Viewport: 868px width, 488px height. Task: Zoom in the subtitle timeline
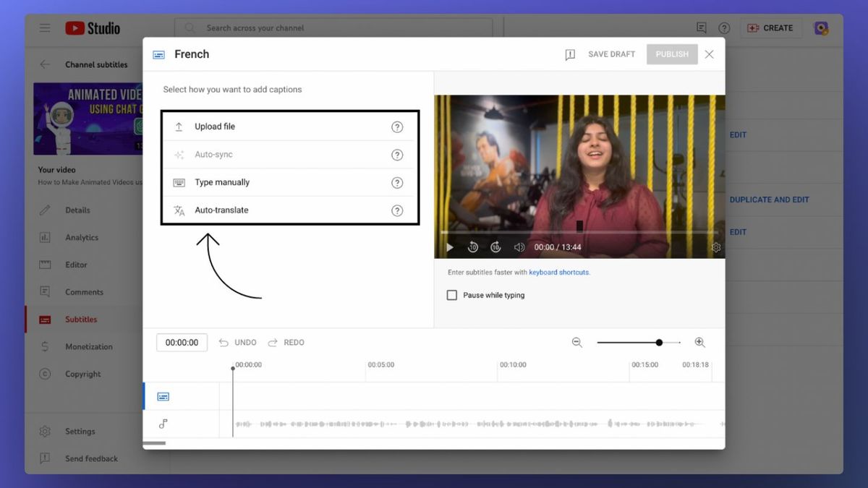[x=699, y=343]
